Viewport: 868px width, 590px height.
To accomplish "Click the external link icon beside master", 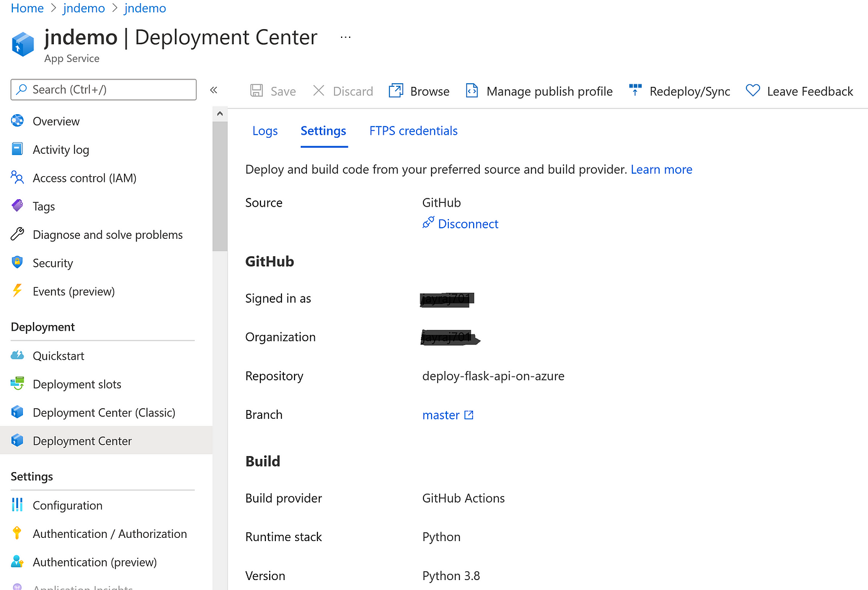I will (469, 415).
